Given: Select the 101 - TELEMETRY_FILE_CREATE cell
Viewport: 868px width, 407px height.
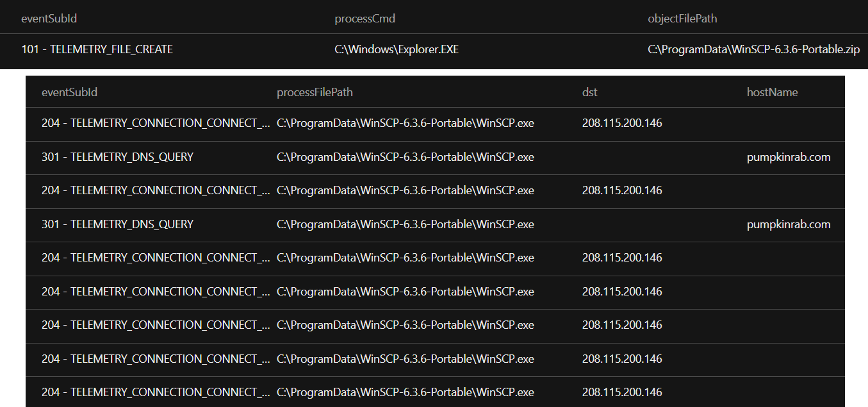Looking at the screenshot, I should click(x=97, y=49).
